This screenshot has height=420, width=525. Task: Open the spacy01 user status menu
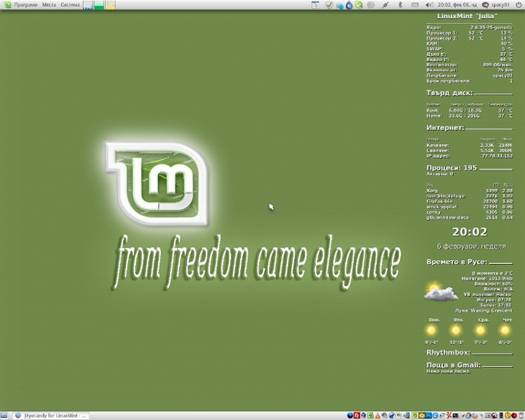[496, 5]
